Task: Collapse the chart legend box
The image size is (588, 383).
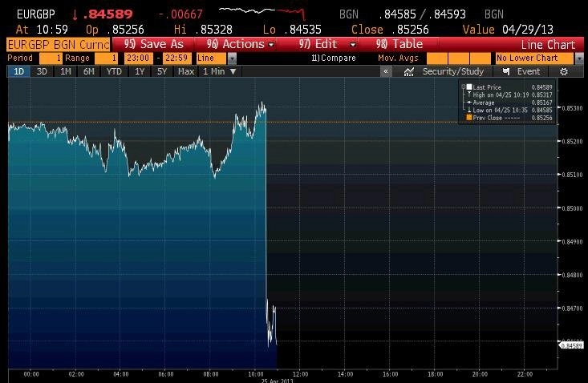Action: click(464, 87)
